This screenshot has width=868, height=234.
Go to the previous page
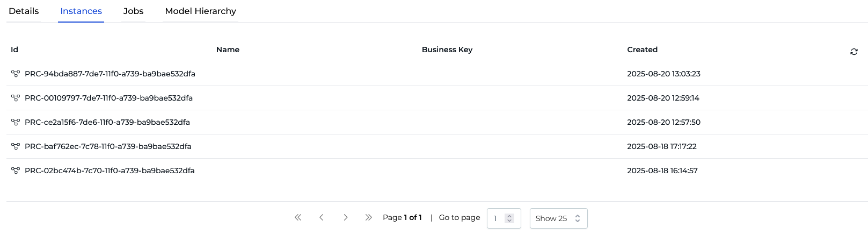coord(322,217)
